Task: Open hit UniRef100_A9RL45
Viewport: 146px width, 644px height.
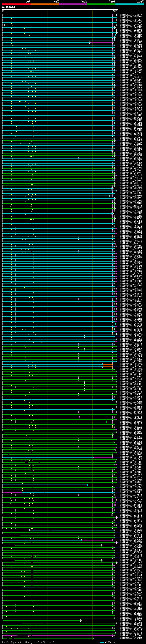Action: pos(131,22)
